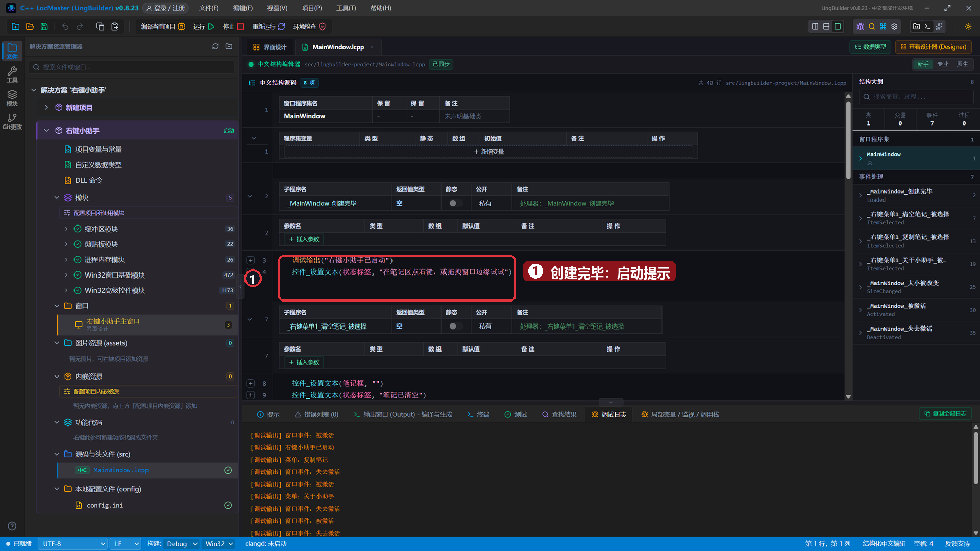
Task: Click 查看设计器 (Designer) button
Action: point(933,47)
